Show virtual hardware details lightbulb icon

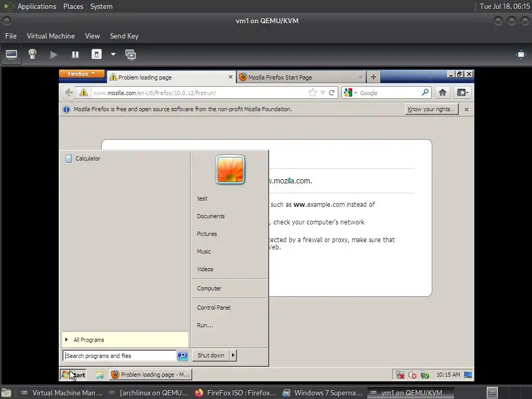click(32, 54)
